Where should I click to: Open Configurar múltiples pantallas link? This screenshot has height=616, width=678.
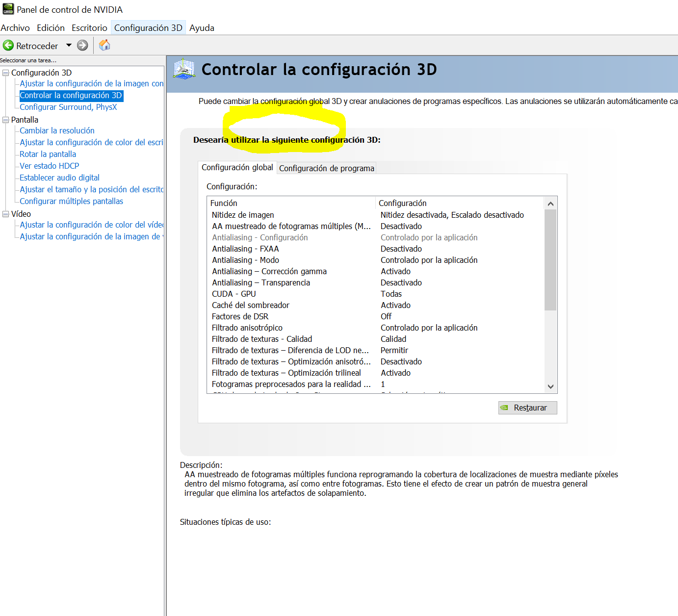(x=71, y=201)
